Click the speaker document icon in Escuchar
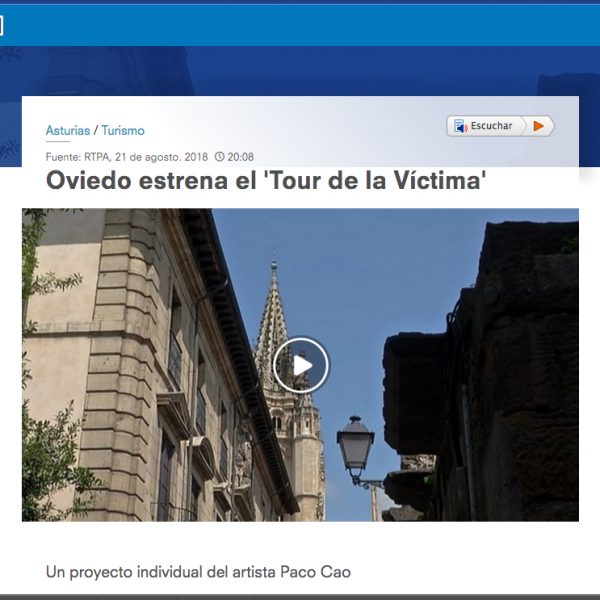This screenshot has width=600, height=600. (x=461, y=126)
